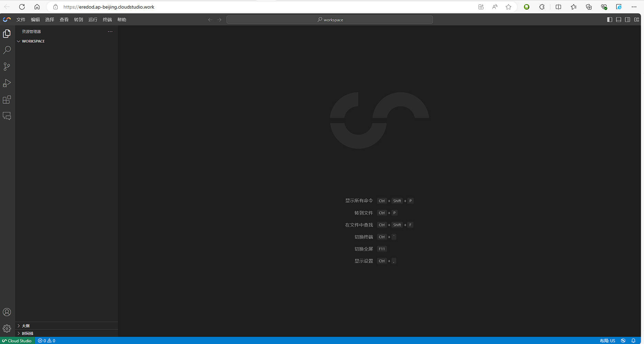Expand the Outline (大纲) section

pyautogui.click(x=67, y=326)
